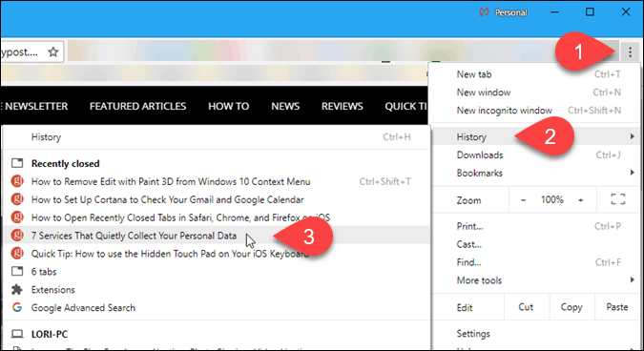The image size is (644, 351).
Task: Click the LORI-PC device heading
Action: tap(50, 334)
